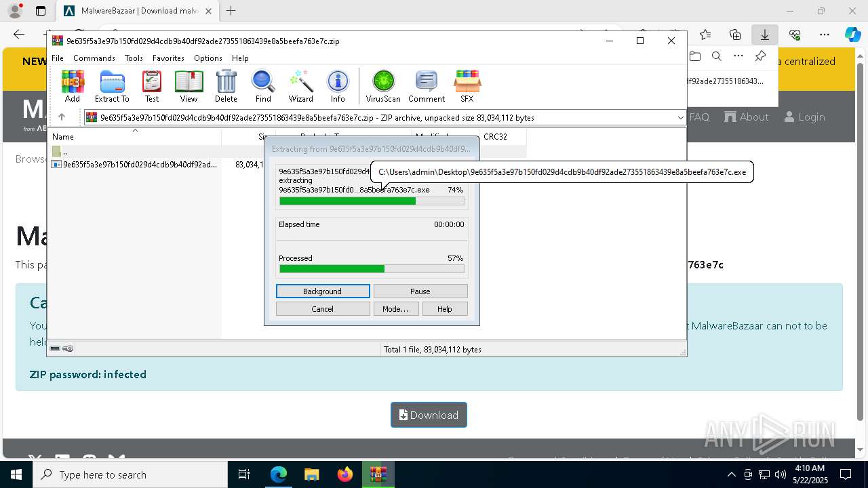
Task: Open Microsoft Edge from taskbar
Action: click(279, 474)
